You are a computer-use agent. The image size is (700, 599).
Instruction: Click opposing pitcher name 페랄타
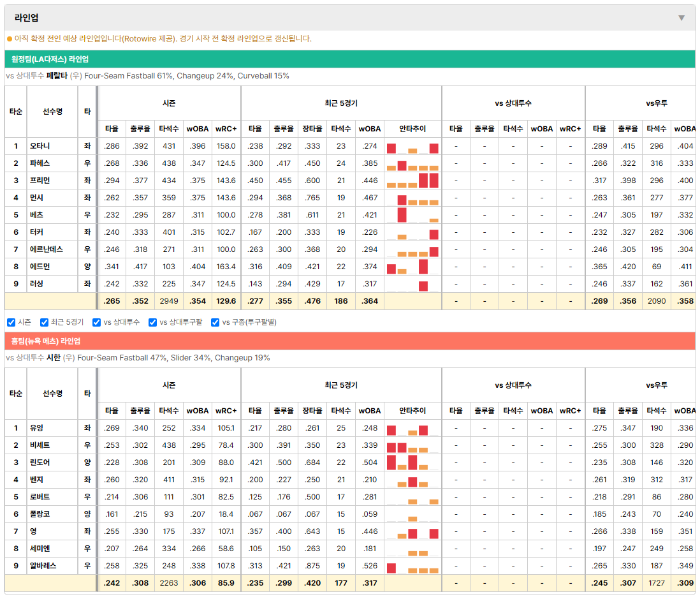[57, 76]
